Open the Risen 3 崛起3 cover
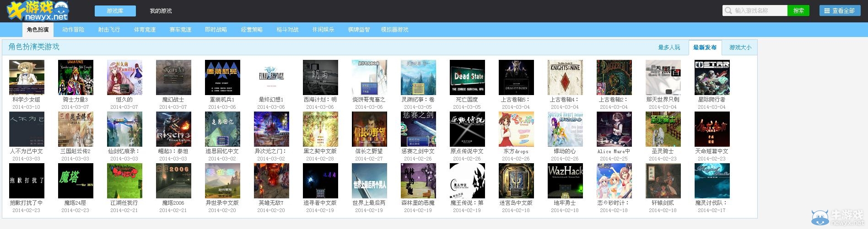 coord(173,129)
